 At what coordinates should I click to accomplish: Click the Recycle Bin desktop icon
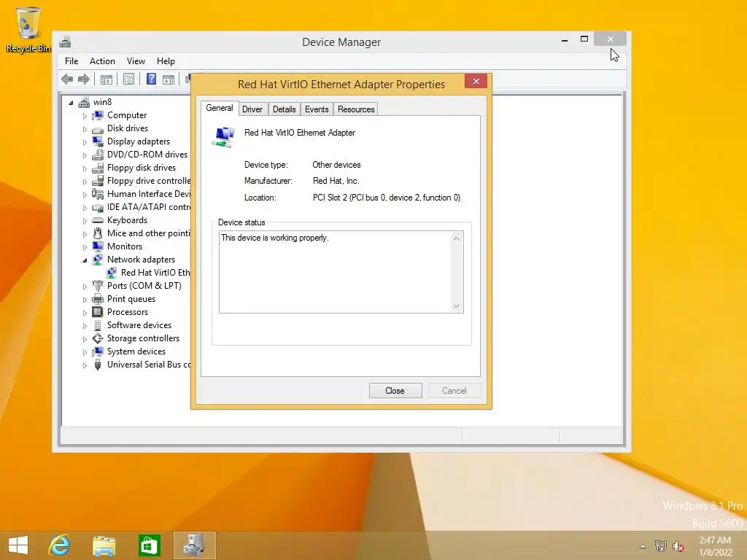pos(28,29)
